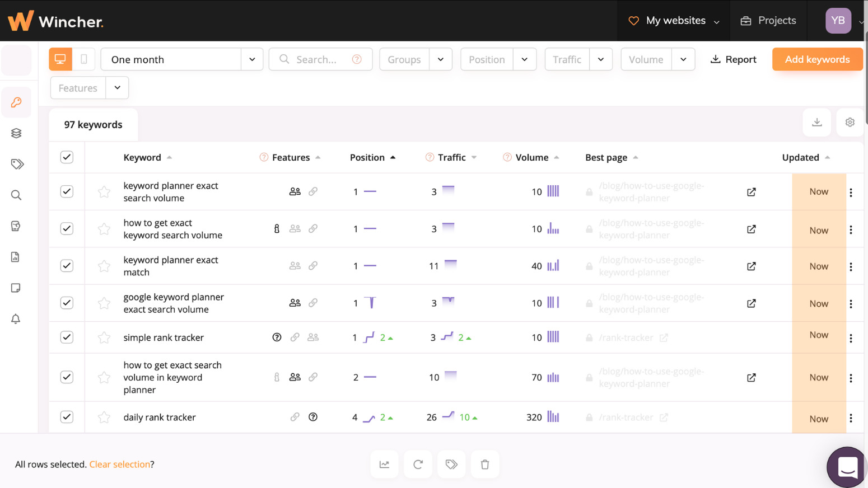Open notifications via the bell icon
This screenshot has height=488, width=868.
click(x=16, y=318)
